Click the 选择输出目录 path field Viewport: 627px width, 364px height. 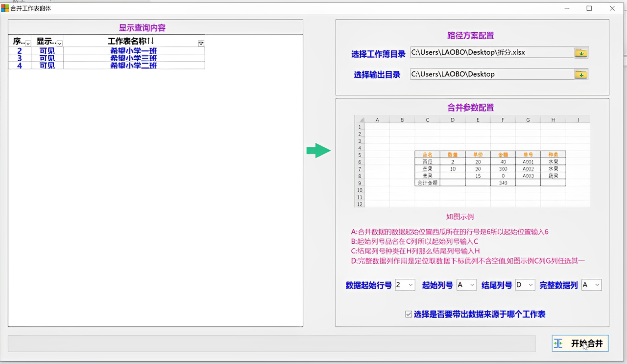click(x=492, y=74)
